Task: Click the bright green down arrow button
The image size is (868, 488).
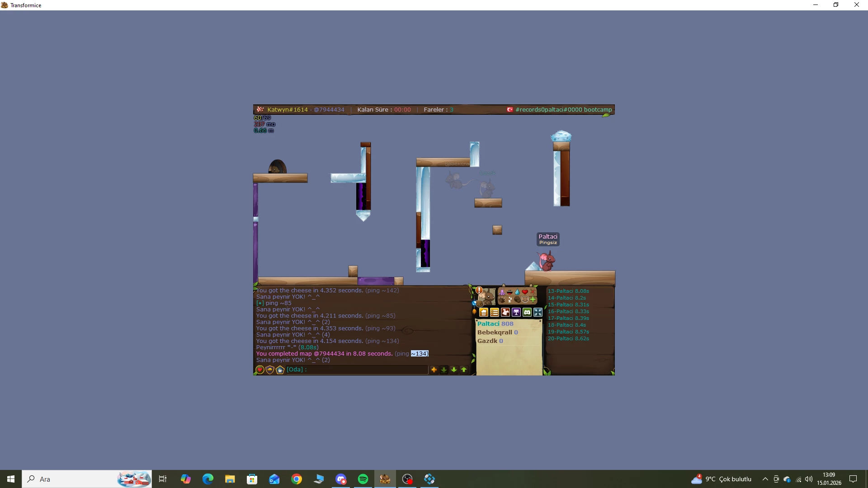Action: point(454,370)
